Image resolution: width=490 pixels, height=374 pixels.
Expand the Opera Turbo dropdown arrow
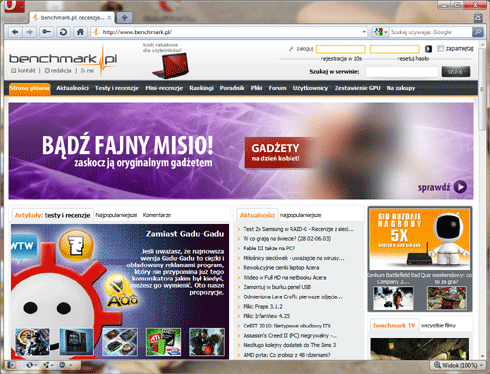click(x=70, y=365)
